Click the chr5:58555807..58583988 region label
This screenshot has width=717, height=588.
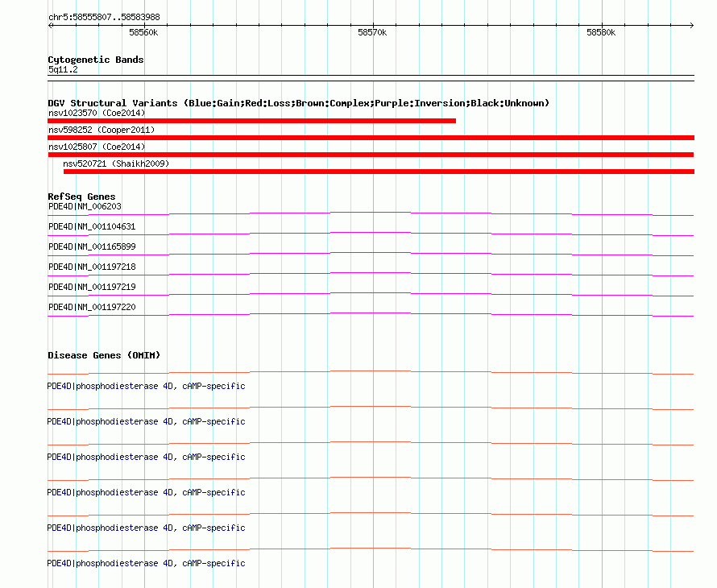pyautogui.click(x=104, y=18)
